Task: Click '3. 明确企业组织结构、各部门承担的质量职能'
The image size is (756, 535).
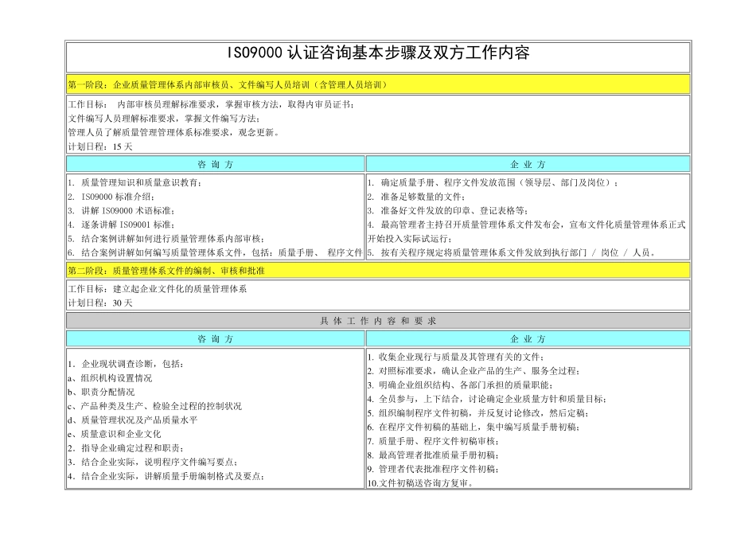Action: pyautogui.click(x=461, y=385)
